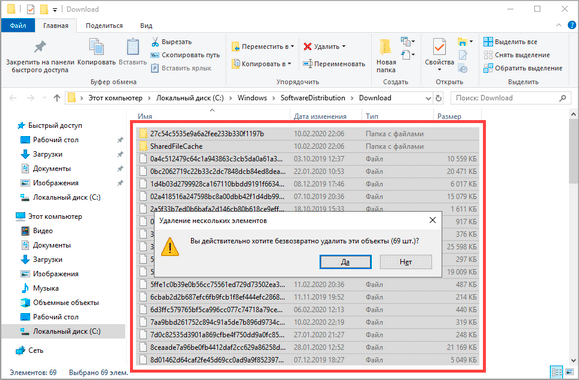Open Help with the blue question icon
Image resolution: width=579 pixels, height=380 pixels.
pos(571,25)
